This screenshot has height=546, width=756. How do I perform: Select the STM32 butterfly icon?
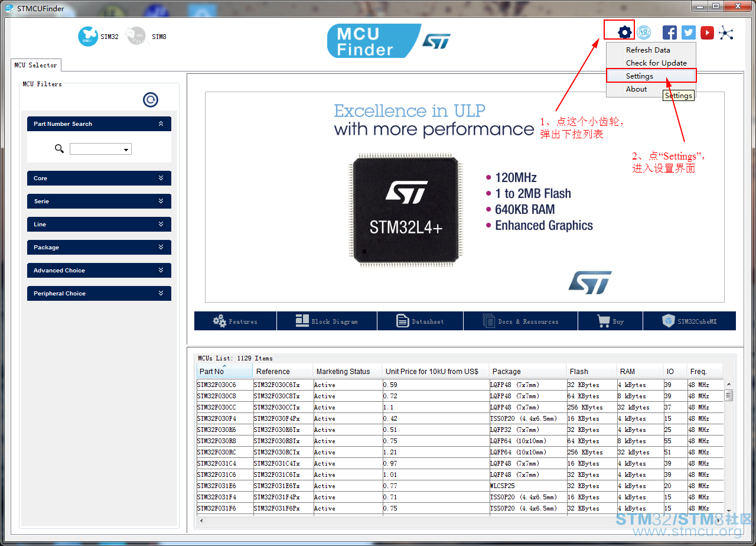pos(88,36)
